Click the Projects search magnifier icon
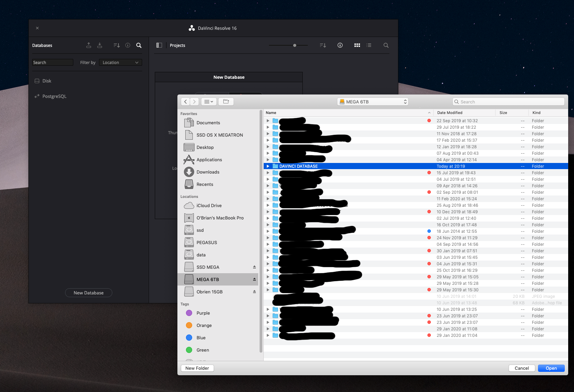 pyautogui.click(x=386, y=45)
